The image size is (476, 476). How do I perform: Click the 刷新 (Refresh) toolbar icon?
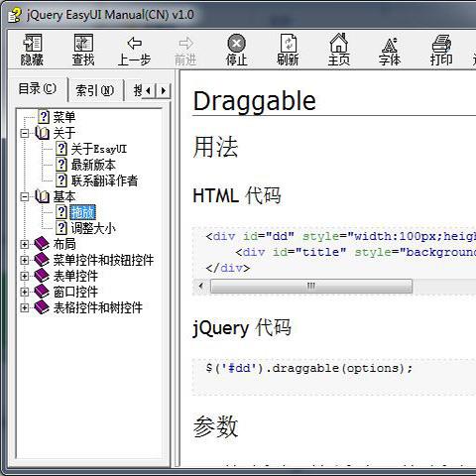(288, 50)
